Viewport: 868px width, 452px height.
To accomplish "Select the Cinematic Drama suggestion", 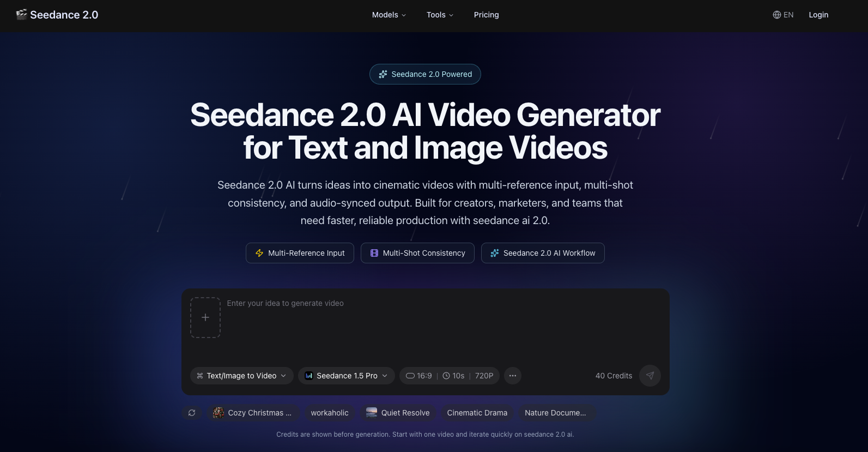I will [477, 413].
